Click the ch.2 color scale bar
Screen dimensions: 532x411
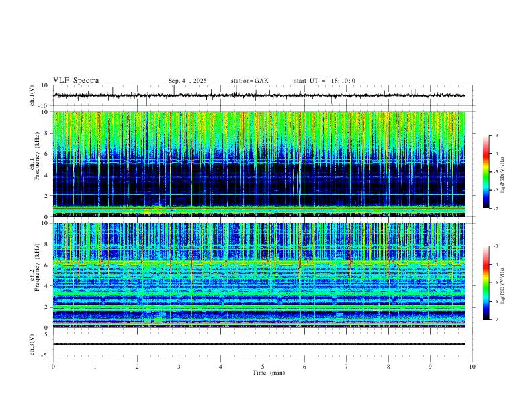tap(486, 283)
